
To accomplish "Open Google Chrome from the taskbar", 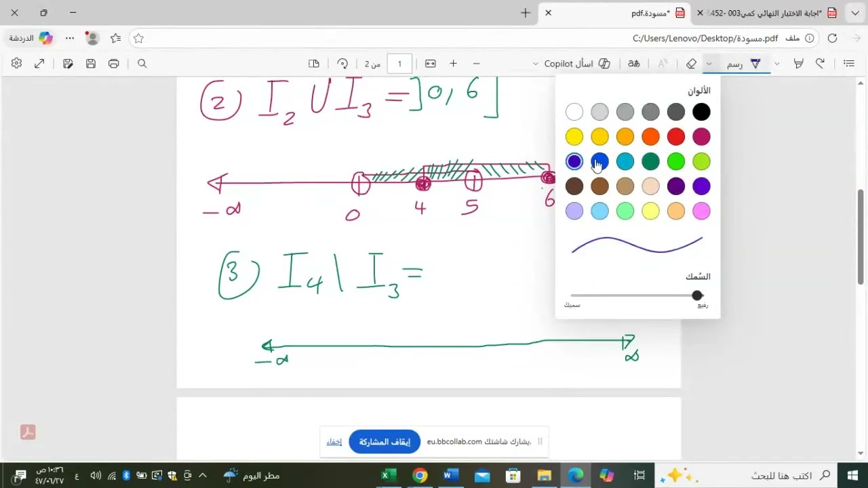I will [420, 476].
